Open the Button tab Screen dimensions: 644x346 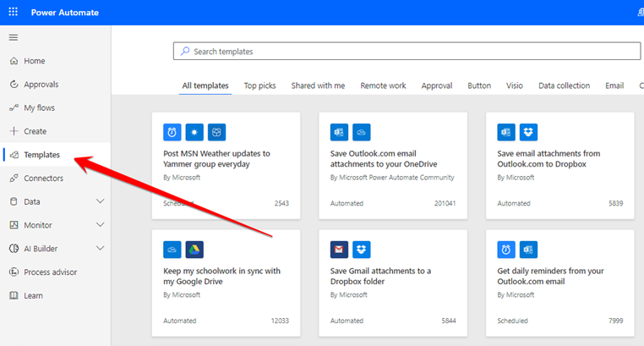pyautogui.click(x=479, y=85)
